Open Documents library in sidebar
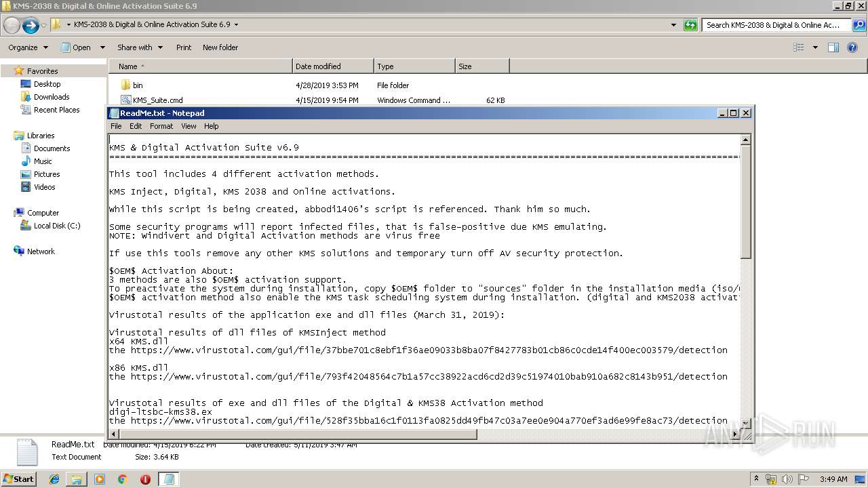Image resolution: width=868 pixels, height=488 pixels. pyautogui.click(x=52, y=148)
